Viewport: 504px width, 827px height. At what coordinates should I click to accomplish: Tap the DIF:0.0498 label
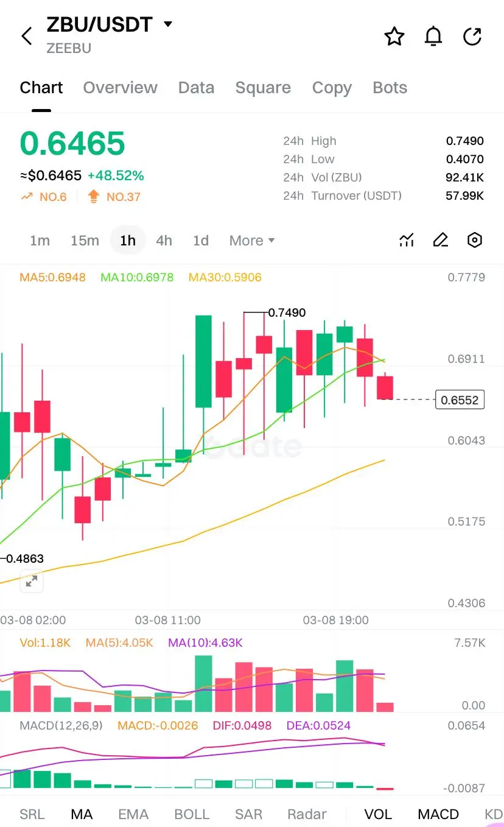(242, 726)
